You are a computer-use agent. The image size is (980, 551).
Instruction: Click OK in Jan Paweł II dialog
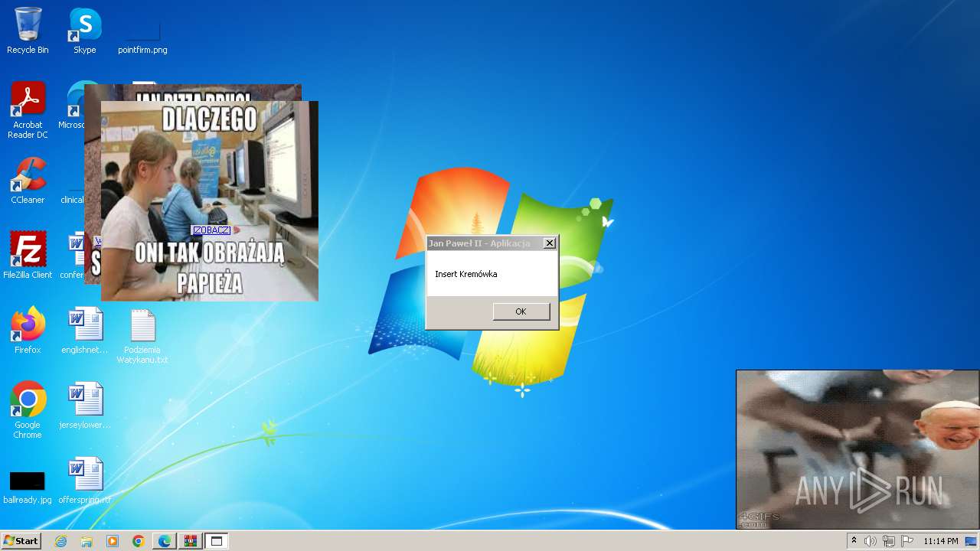(x=521, y=311)
